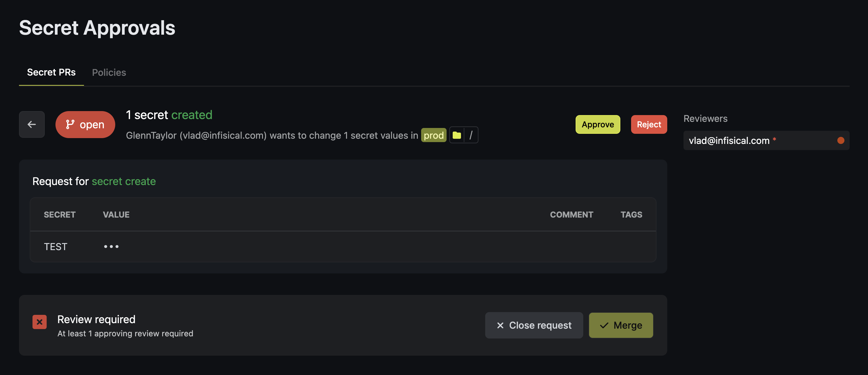Click the Reviewers heading
Screen dimensions: 868x375
[705, 118]
